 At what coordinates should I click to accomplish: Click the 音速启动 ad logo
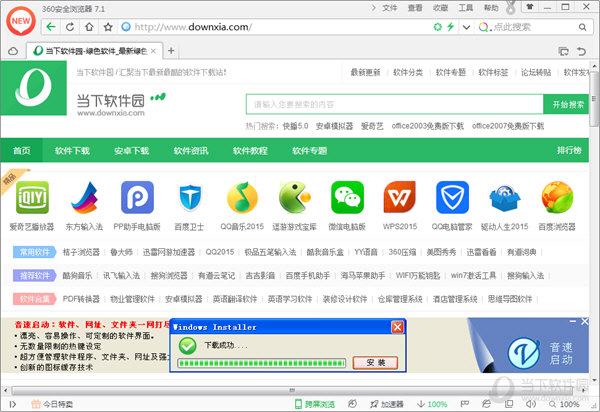pos(523,353)
